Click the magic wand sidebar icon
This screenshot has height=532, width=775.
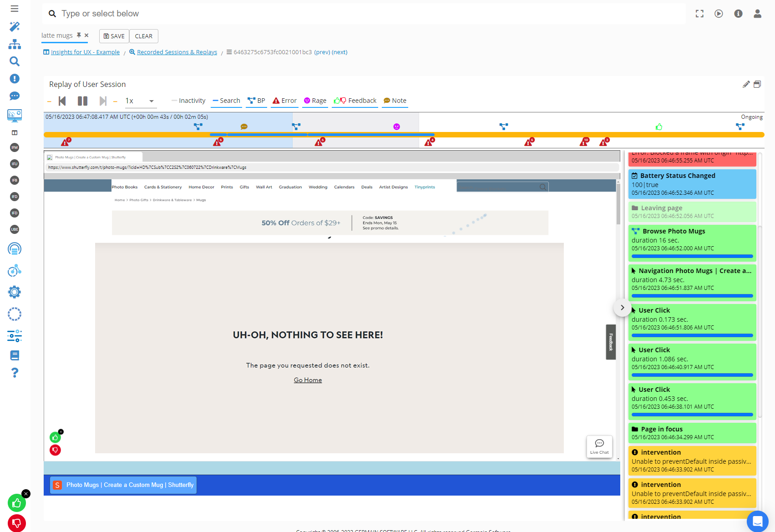click(15, 27)
